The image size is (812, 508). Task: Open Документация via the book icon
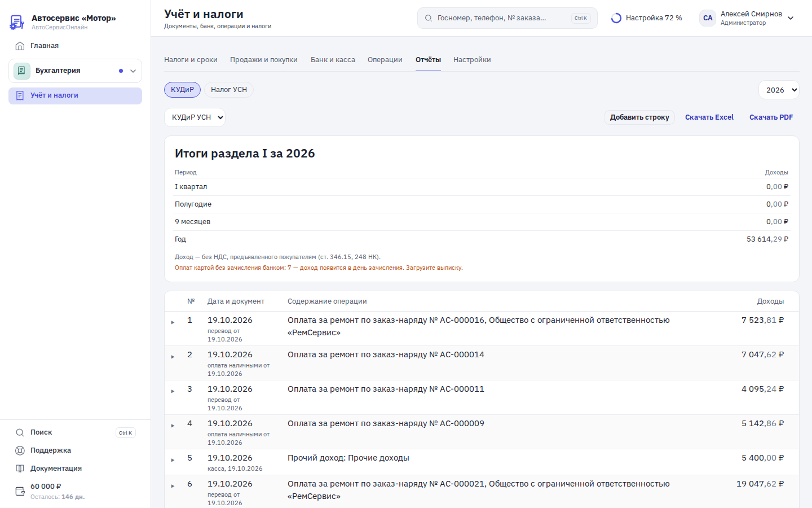tap(20, 468)
